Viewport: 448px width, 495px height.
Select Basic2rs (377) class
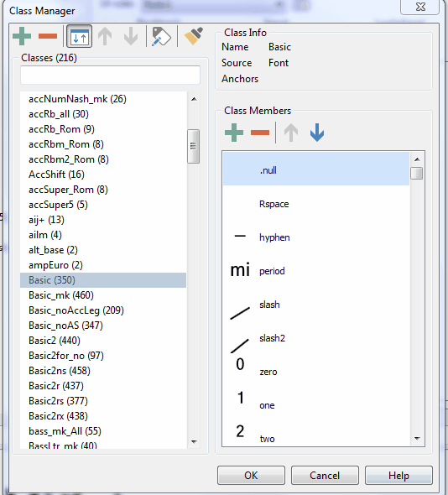(x=103, y=401)
